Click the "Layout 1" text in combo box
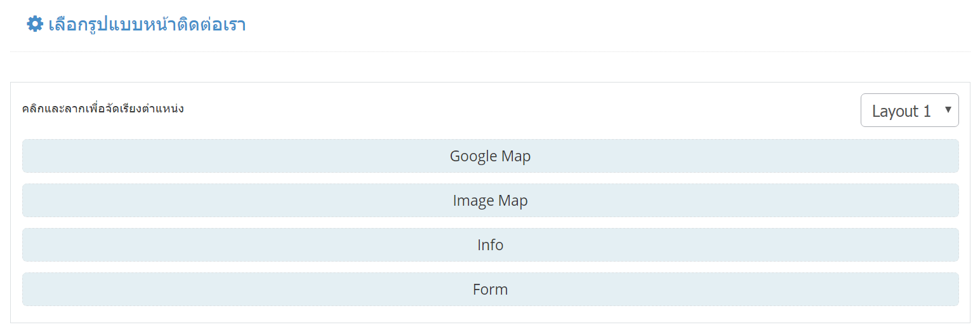This screenshot has width=980, height=334. (901, 111)
